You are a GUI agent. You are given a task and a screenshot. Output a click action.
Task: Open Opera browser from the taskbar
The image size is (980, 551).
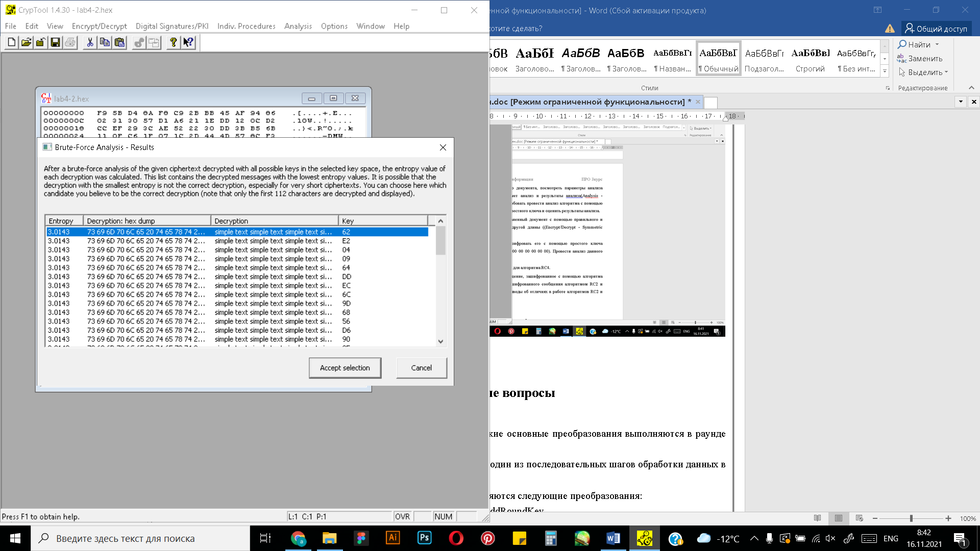[x=456, y=538]
